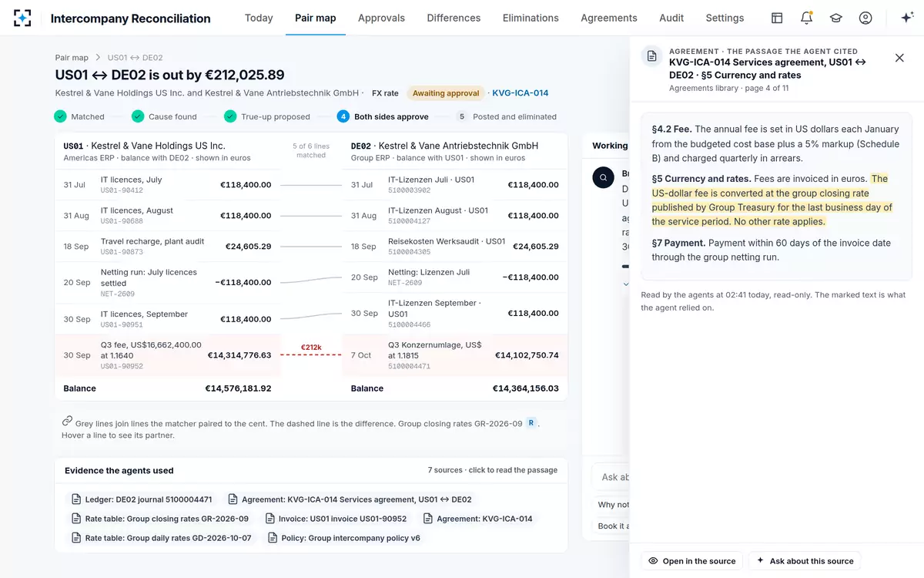Switch to the Agreements tab
The image size is (924, 578).
pos(609,18)
